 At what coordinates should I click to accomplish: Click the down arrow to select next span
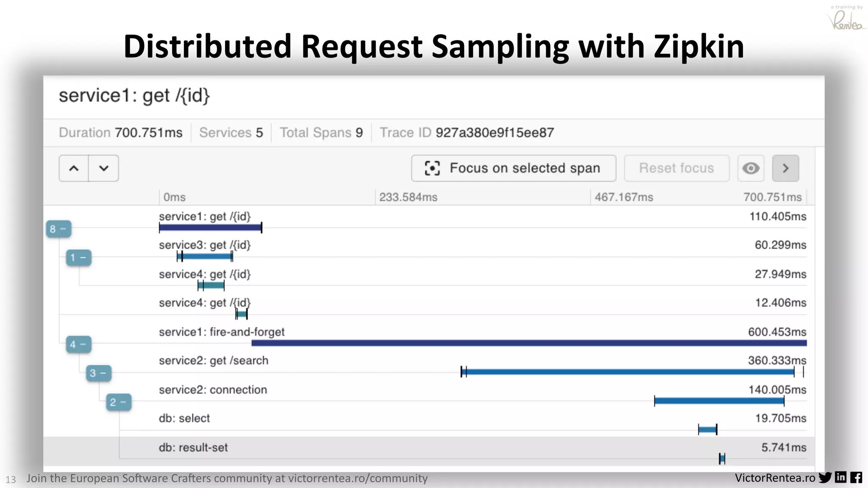[x=104, y=168]
